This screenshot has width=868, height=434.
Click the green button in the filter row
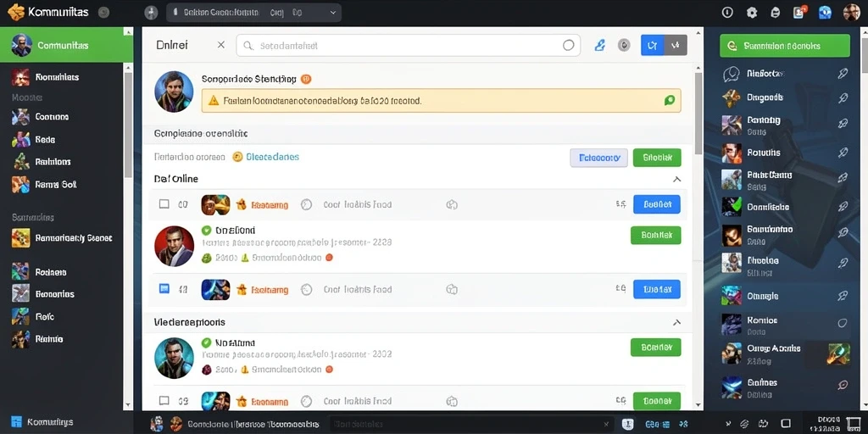tap(657, 158)
